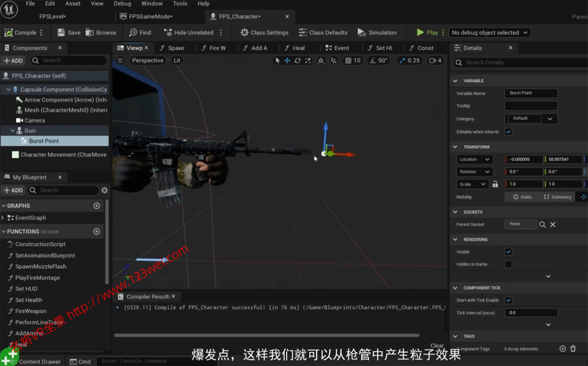Select the Move tool in the viewport toolbar
This screenshot has height=366, width=588.
tap(287, 60)
